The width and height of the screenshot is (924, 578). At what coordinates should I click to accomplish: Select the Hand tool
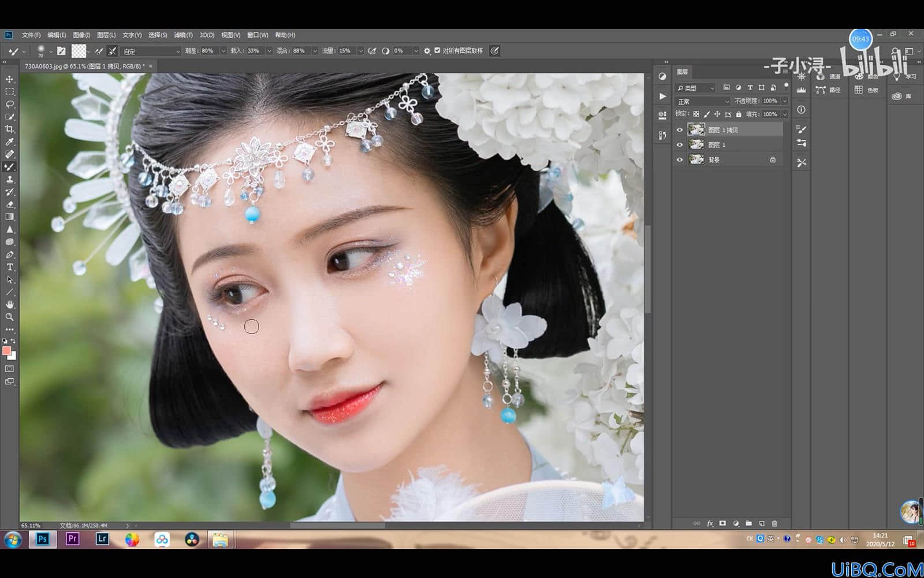click(x=10, y=305)
